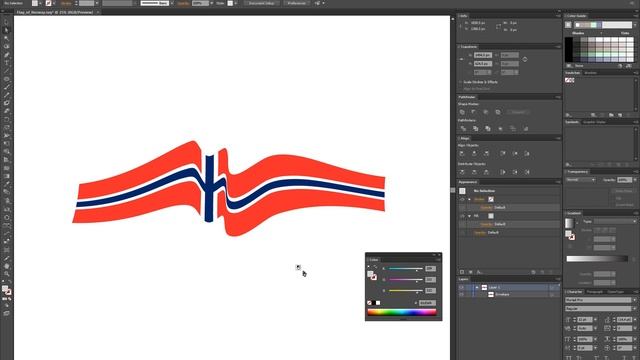Image resolution: width=640 pixels, height=360 pixels.
Task: Click the color spectrum bar
Action: (402, 313)
